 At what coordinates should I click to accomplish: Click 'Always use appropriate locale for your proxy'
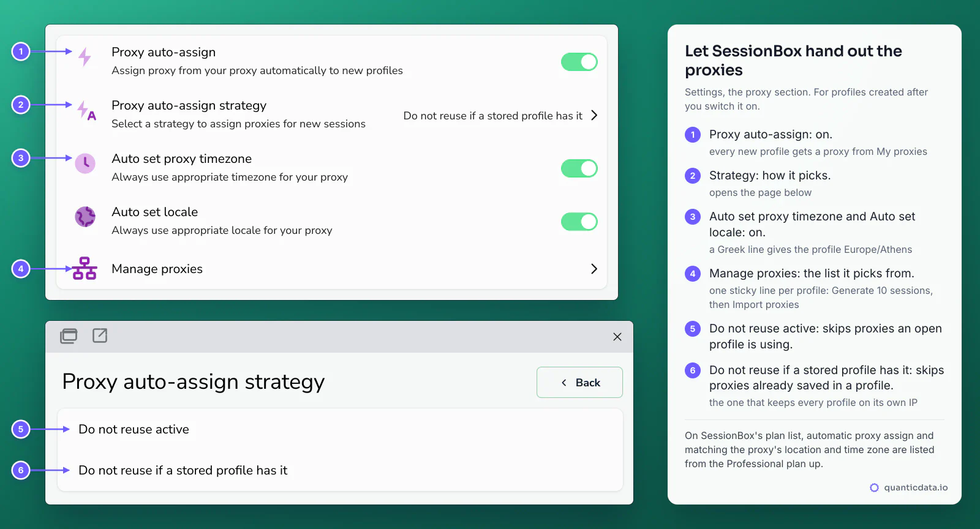222,230
